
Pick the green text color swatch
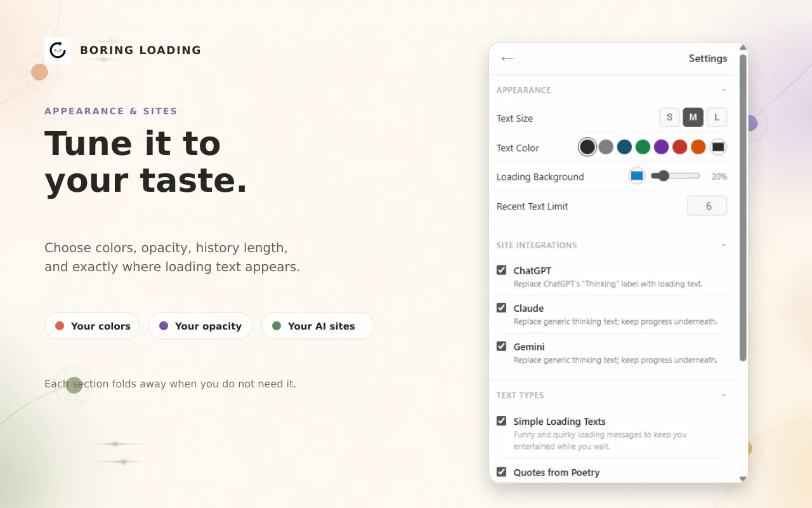coord(643,147)
